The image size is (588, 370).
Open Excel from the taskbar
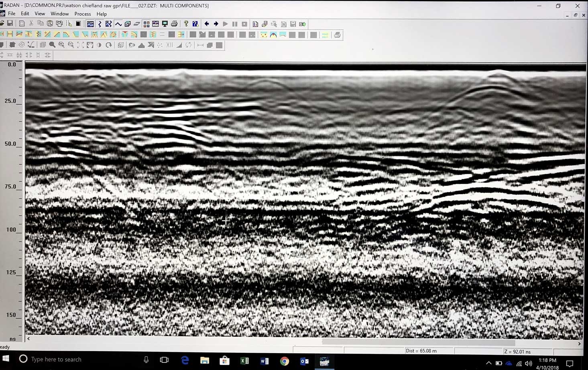pyautogui.click(x=244, y=361)
